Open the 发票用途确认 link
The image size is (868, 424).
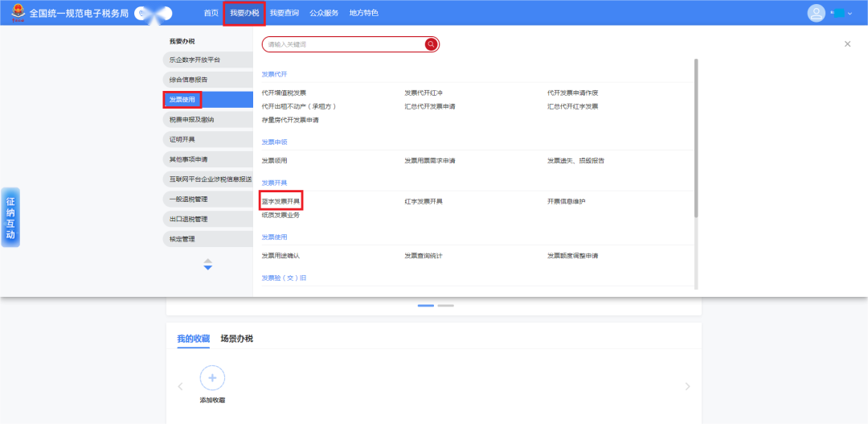pos(280,256)
